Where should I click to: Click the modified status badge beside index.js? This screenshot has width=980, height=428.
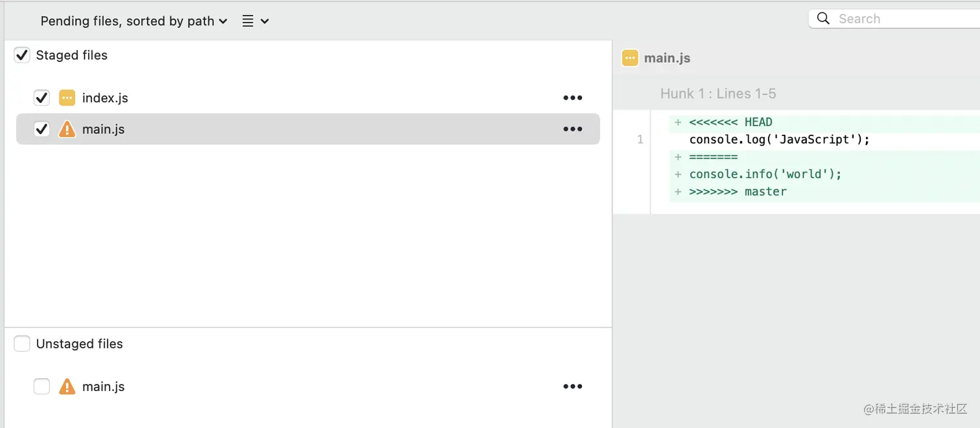[67, 97]
